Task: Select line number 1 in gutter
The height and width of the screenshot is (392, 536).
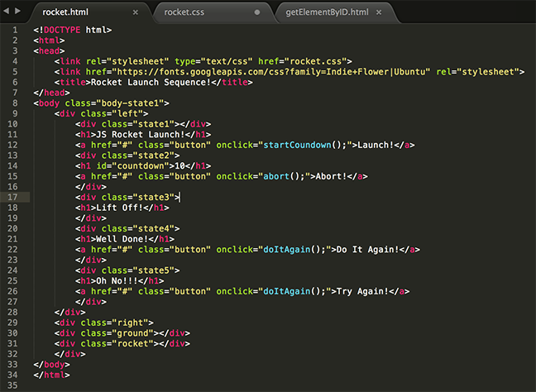Action: 15,30
